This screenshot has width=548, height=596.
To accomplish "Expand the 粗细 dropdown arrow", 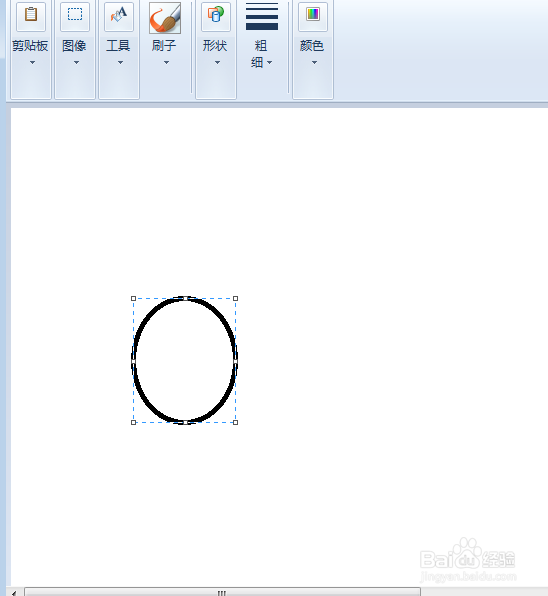I will pos(269,62).
